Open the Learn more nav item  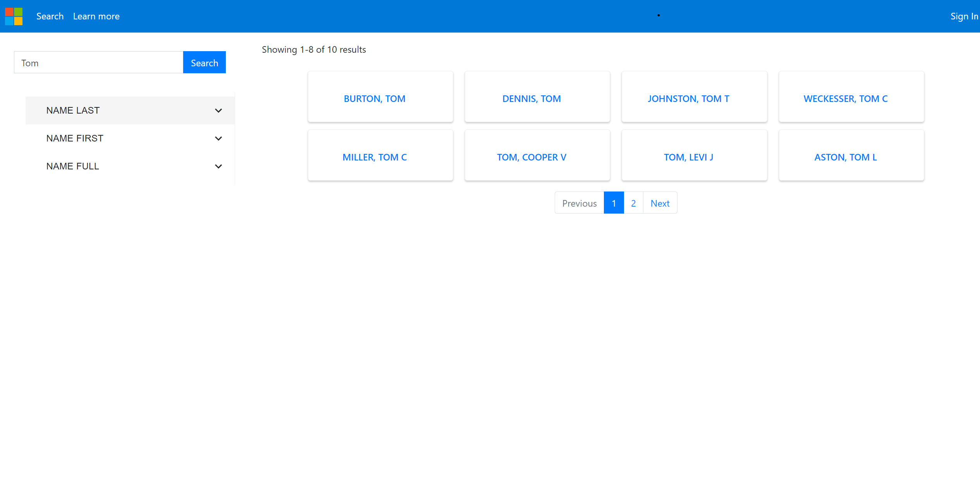(96, 16)
